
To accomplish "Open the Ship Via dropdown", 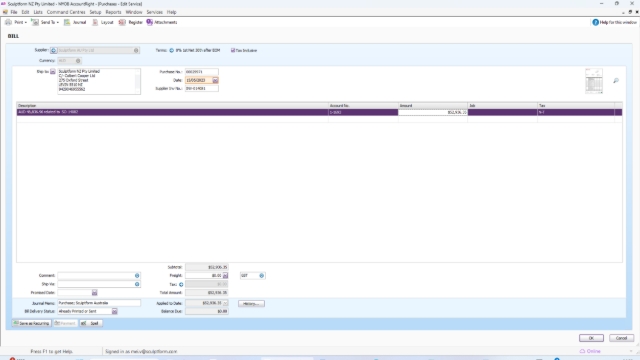I will 137,284.
